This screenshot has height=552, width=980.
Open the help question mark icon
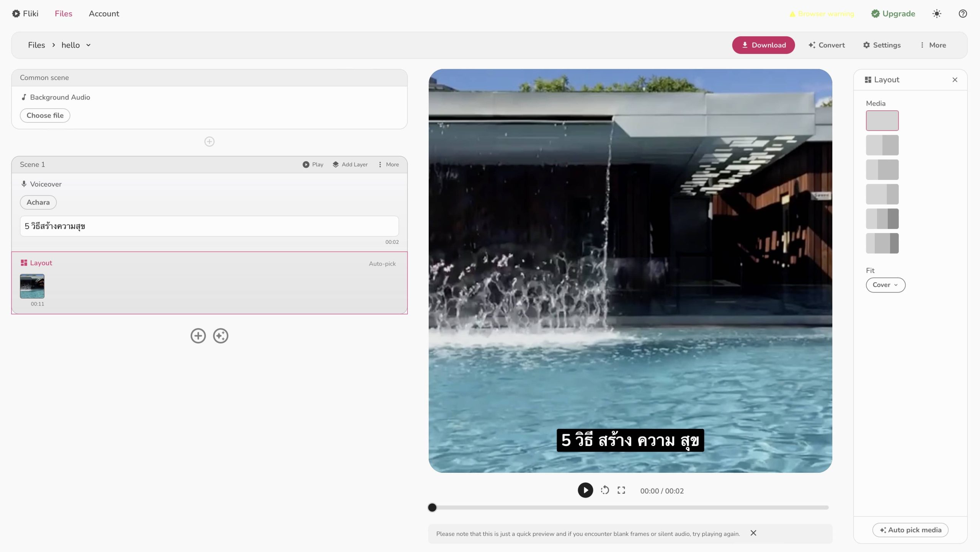[x=962, y=14]
